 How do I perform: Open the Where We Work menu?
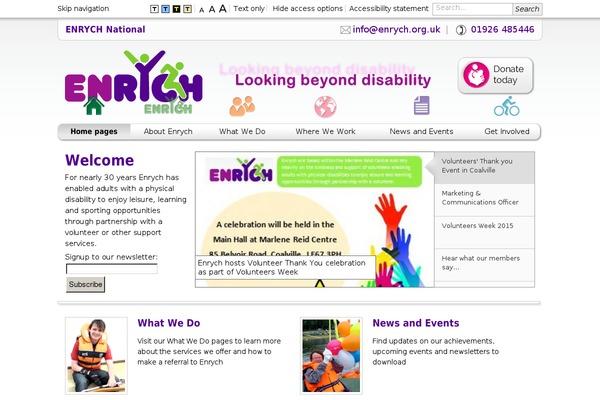[325, 131]
